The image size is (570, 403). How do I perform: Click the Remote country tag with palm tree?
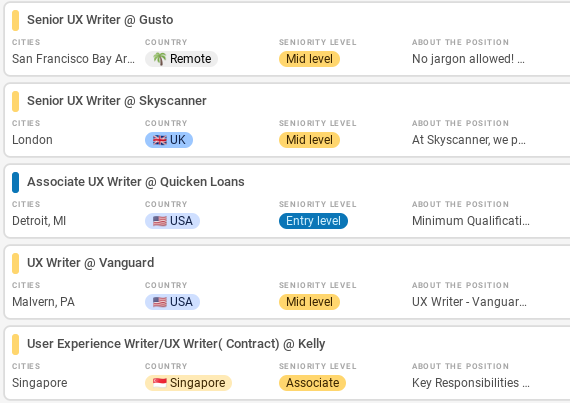(181, 59)
